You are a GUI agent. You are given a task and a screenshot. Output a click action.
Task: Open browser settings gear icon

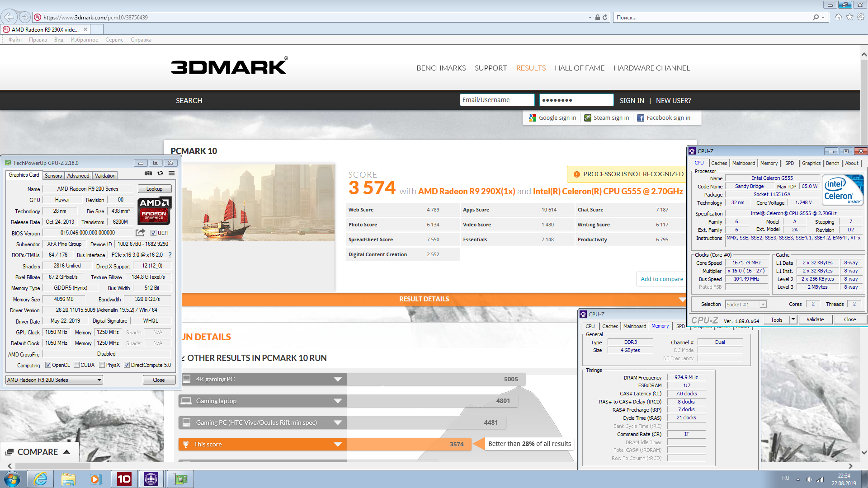coord(861,17)
